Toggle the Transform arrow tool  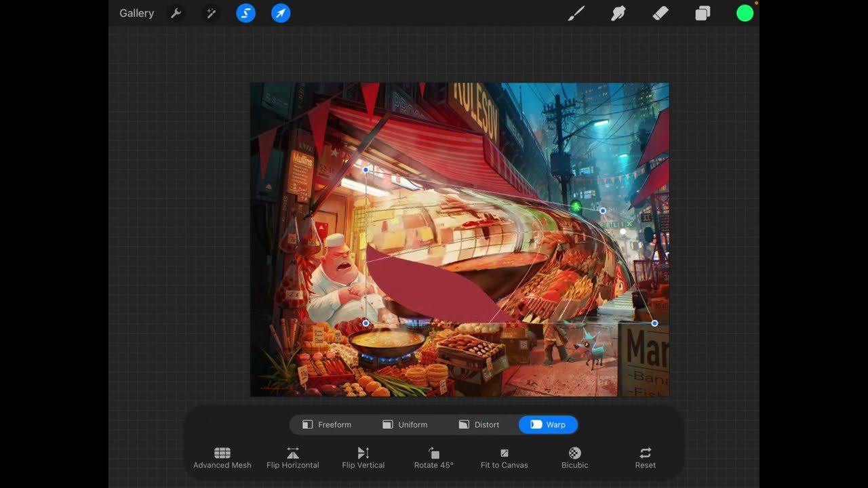click(281, 13)
